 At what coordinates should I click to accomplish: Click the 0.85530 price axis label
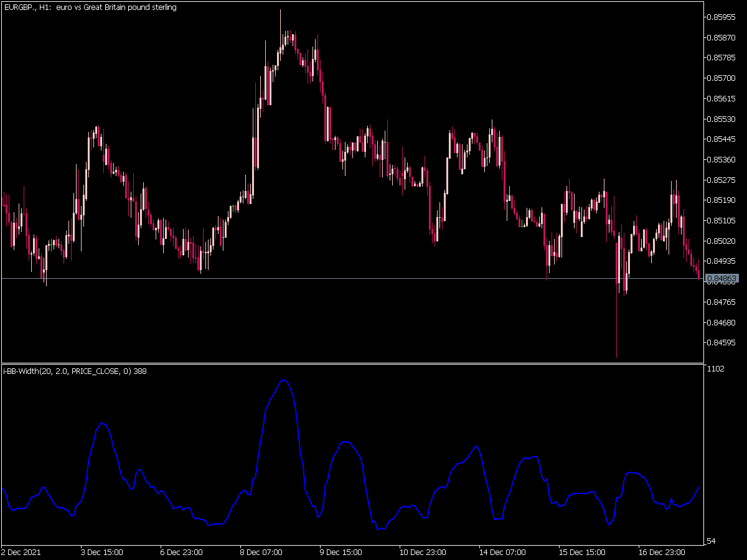click(x=723, y=119)
